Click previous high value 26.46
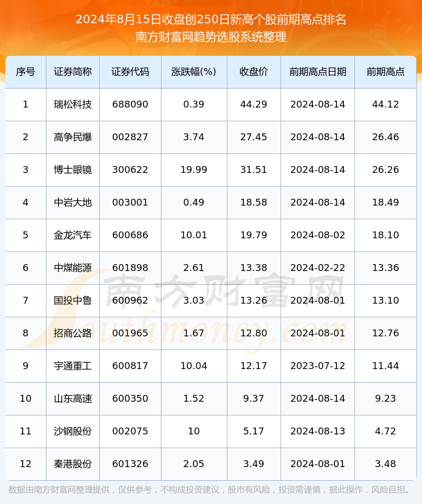The image size is (422, 504). tap(385, 137)
